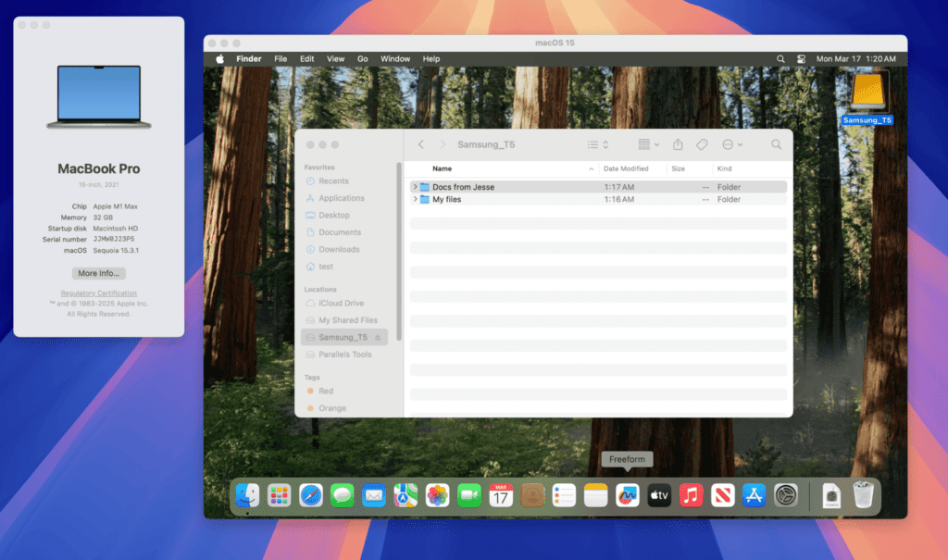
Task: Select the Red tag in the sidebar
Action: pyautogui.click(x=324, y=391)
